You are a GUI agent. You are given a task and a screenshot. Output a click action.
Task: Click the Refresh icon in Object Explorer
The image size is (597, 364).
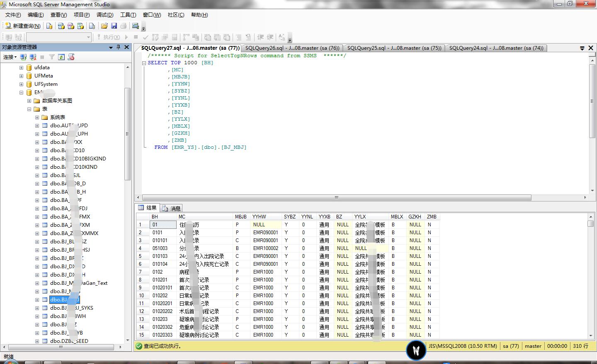(x=61, y=57)
